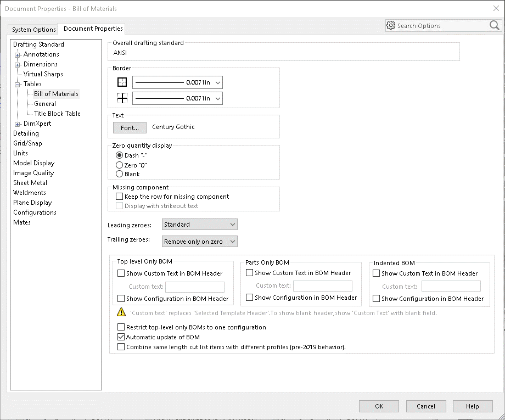This screenshot has width=505, height=420.
Task: Enable Restrict top-level only BOMs to one configuration
Action: pyautogui.click(x=121, y=327)
